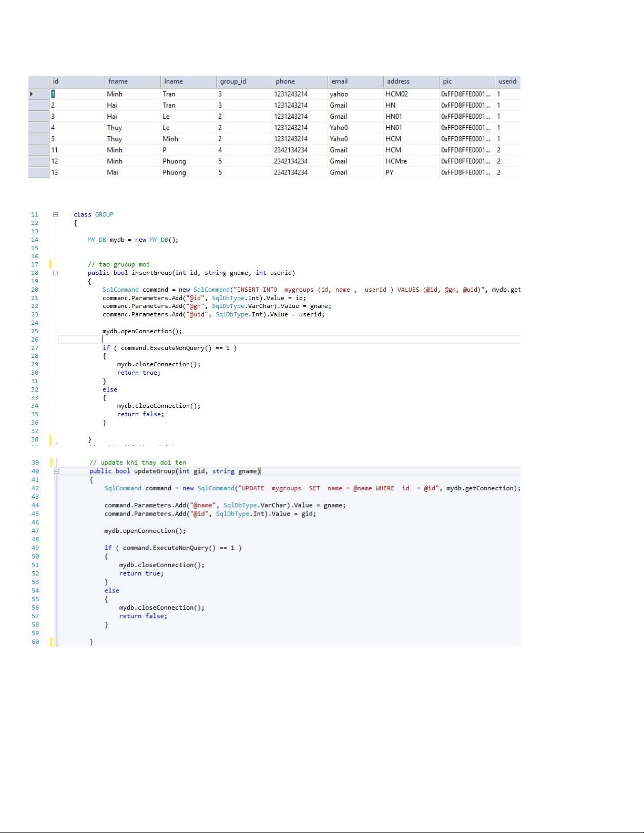Click "return false;" on line 35
This screenshot has width=644, height=833.
tap(141, 414)
